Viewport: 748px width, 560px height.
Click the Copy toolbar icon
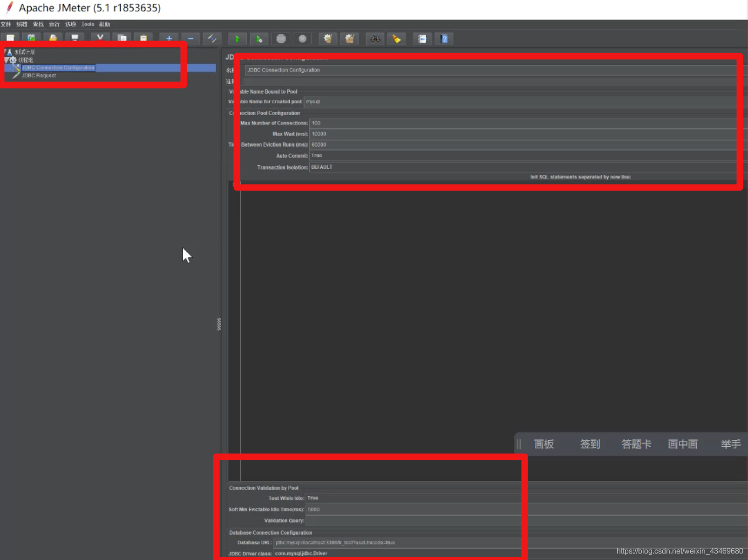tap(122, 38)
